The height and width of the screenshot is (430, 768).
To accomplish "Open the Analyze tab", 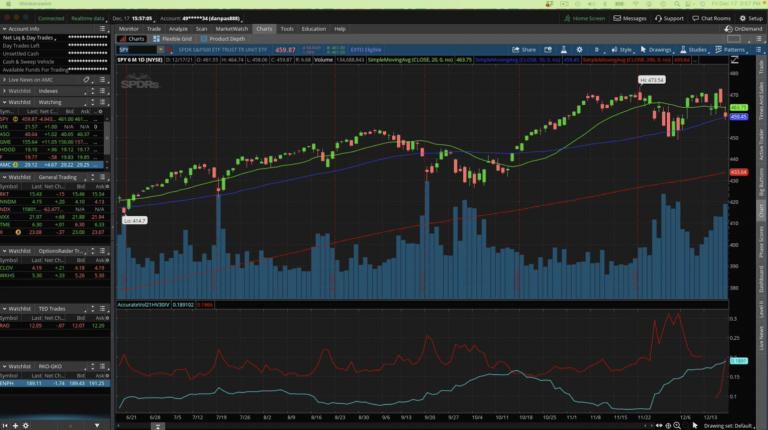I will pos(178,29).
